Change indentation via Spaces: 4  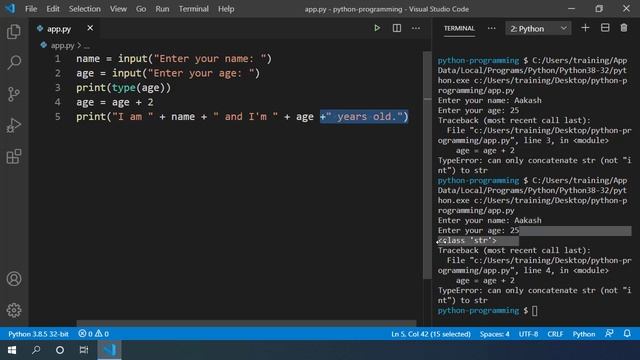click(x=495, y=333)
